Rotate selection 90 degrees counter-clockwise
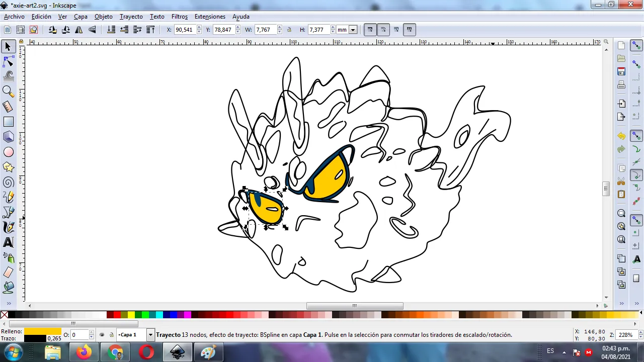 pos(53,30)
